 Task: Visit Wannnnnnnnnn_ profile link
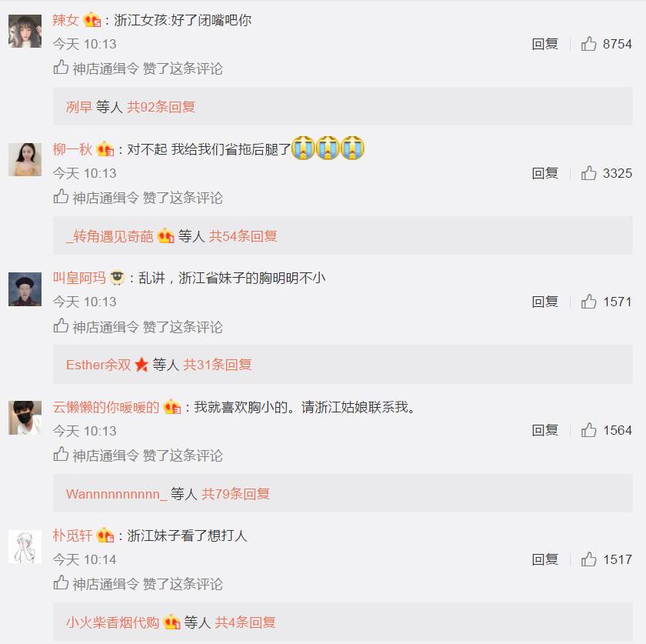click(117, 493)
